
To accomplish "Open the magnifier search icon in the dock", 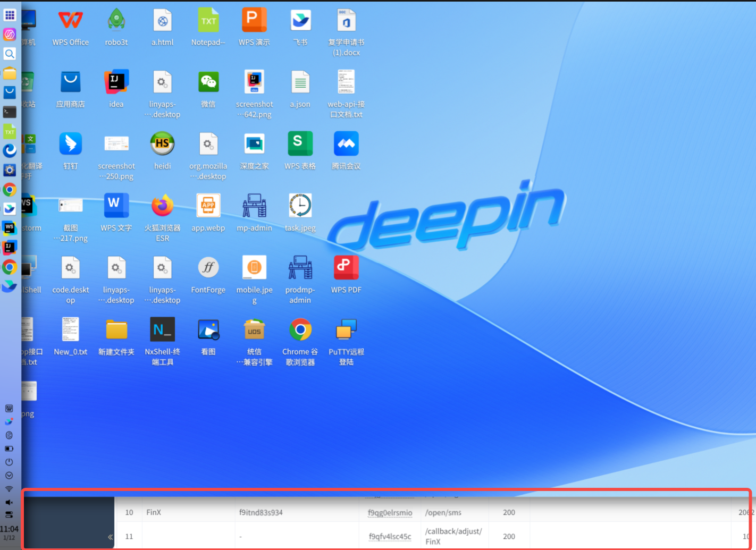I will [x=10, y=54].
